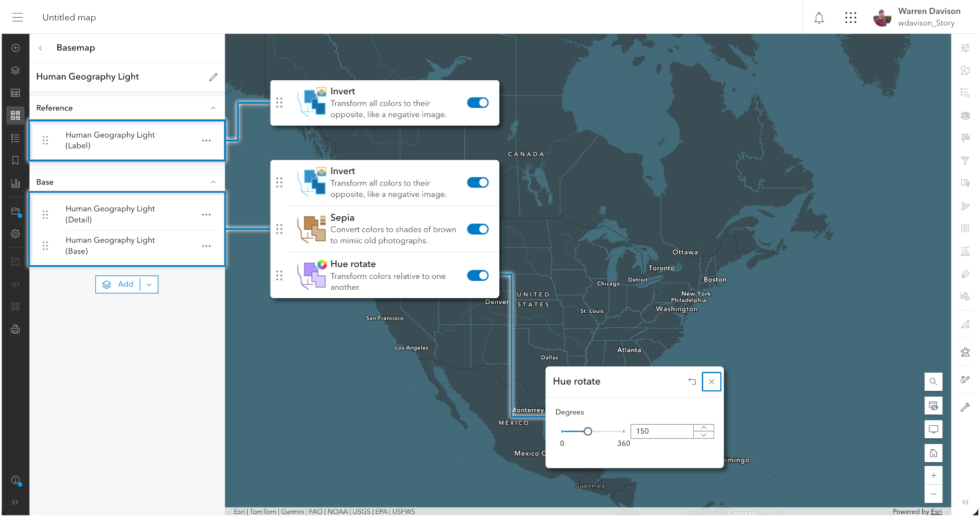Open the Add button dropdown arrow
This screenshot has height=517, width=980.
click(x=149, y=285)
